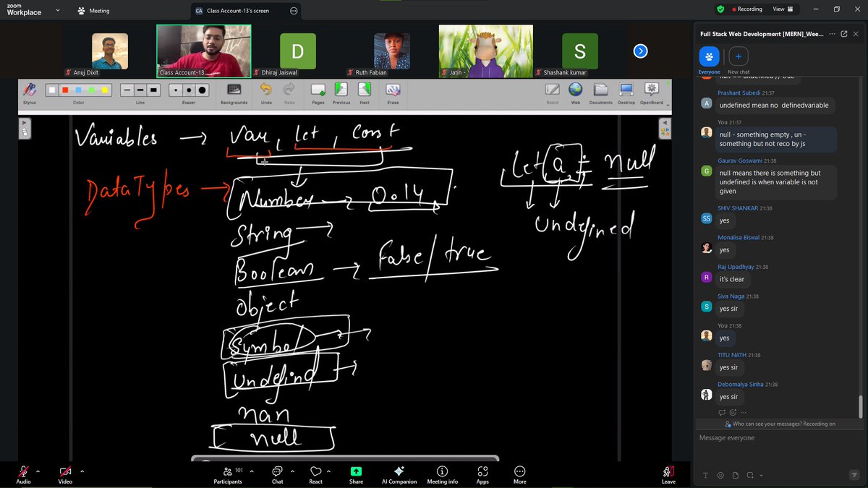The height and width of the screenshot is (488, 868).
Task: Click the emoji icon in message composer
Action: 720,475
